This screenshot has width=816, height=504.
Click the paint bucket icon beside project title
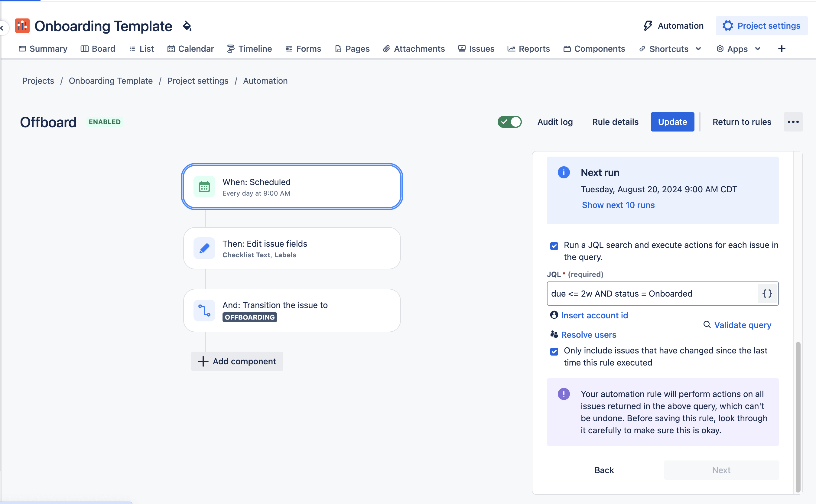pos(187,26)
